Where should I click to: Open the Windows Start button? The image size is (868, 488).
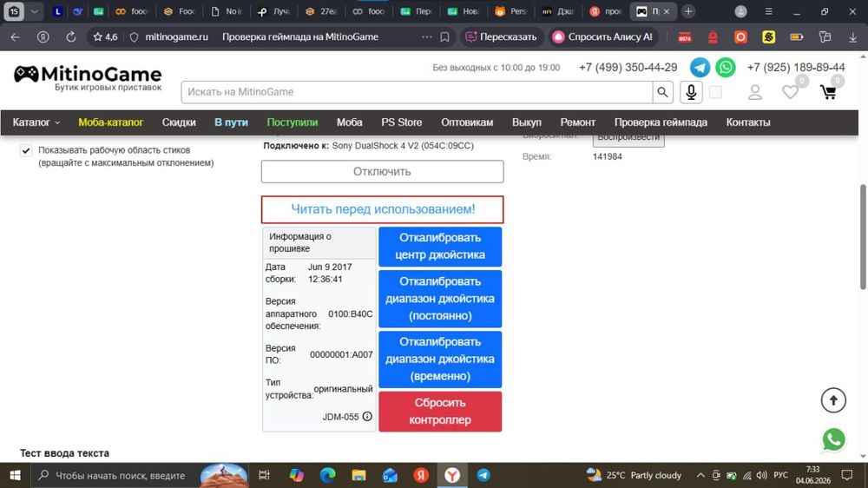(x=15, y=475)
